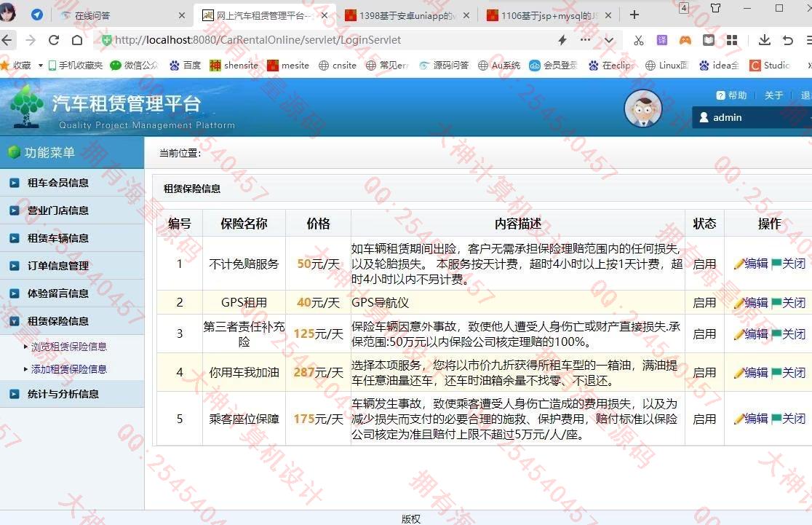
Task: Click the 125元/天 price cell
Action: [x=318, y=333]
